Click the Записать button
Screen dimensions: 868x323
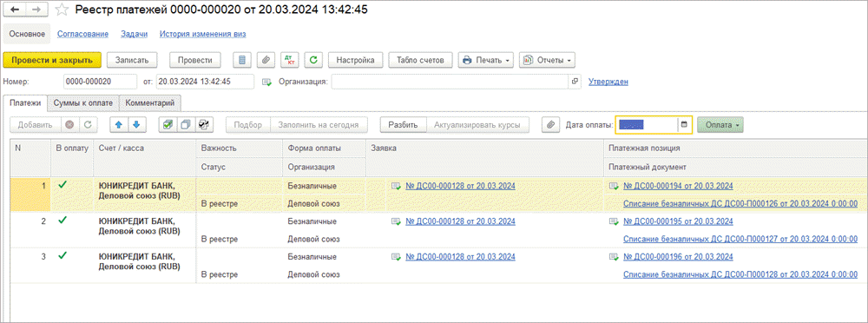pos(132,60)
